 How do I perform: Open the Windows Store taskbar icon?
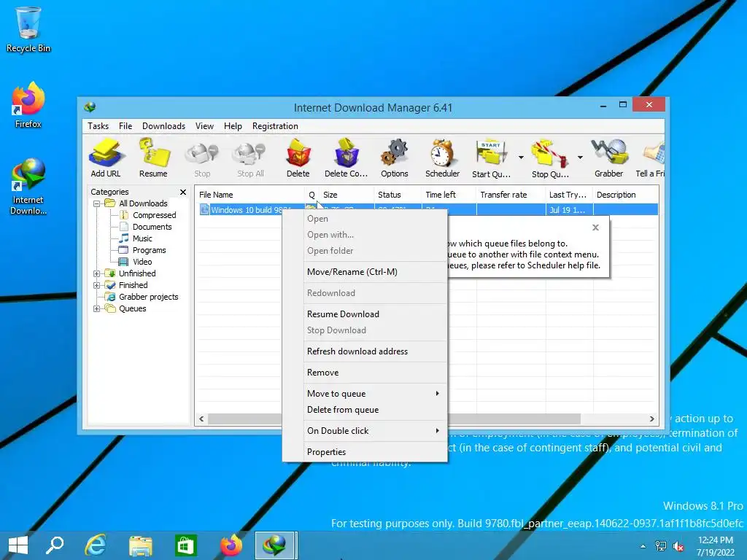(x=186, y=545)
